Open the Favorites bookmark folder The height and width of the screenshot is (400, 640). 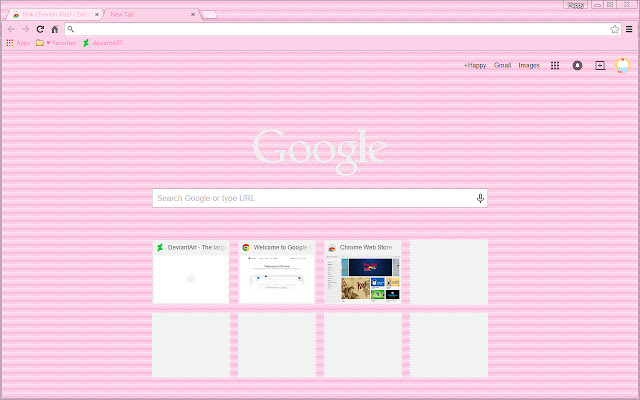(56, 43)
